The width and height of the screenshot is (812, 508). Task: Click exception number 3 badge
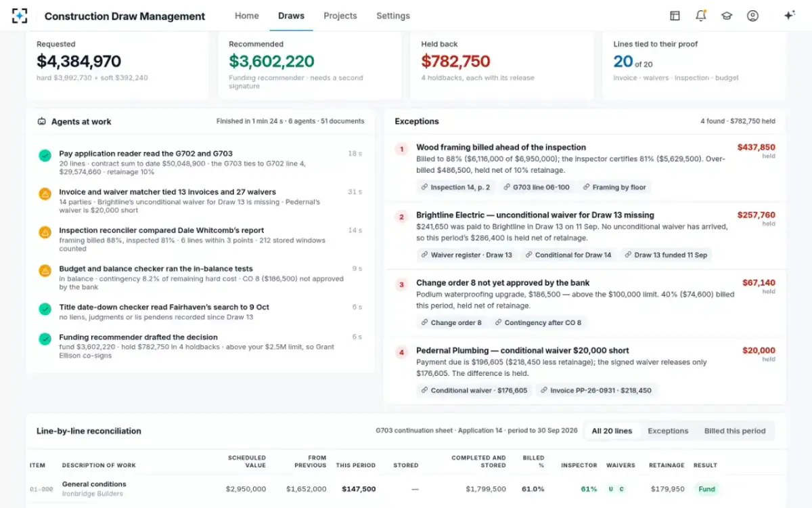pos(401,284)
